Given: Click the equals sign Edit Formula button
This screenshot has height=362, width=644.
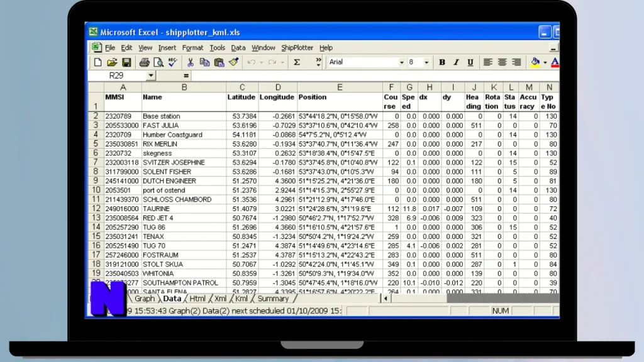Looking at the screenshot, I should tap(186, 75).
